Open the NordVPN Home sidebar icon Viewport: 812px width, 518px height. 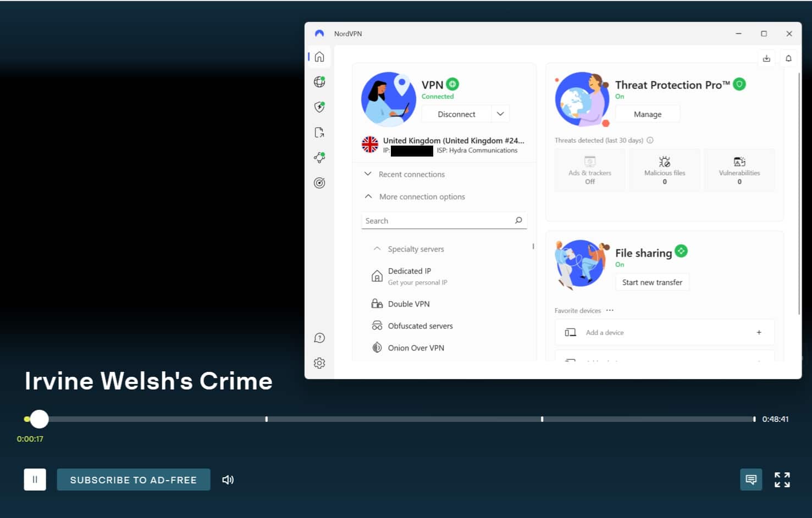click(x=319, y=57)
